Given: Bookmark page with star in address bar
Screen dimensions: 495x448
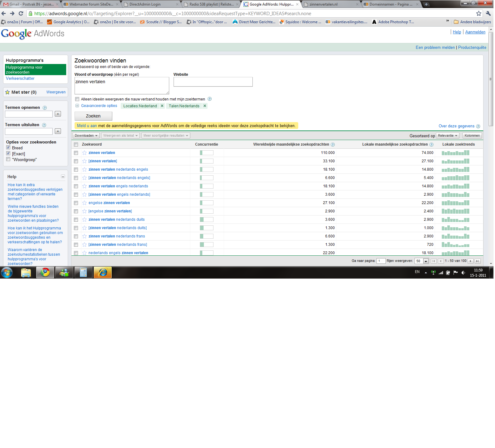Looking at the screenshot, I should pyautogui.click(x=479, y=13).
